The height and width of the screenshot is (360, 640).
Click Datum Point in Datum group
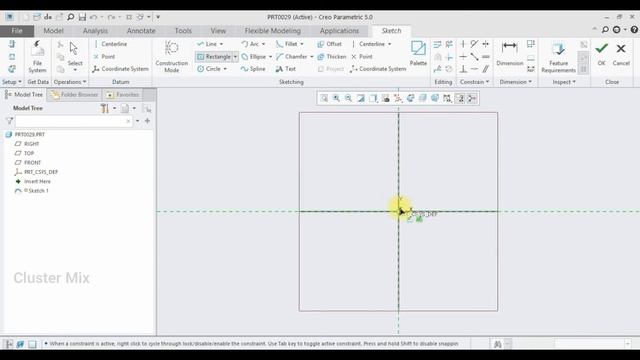tap(104, 56)
